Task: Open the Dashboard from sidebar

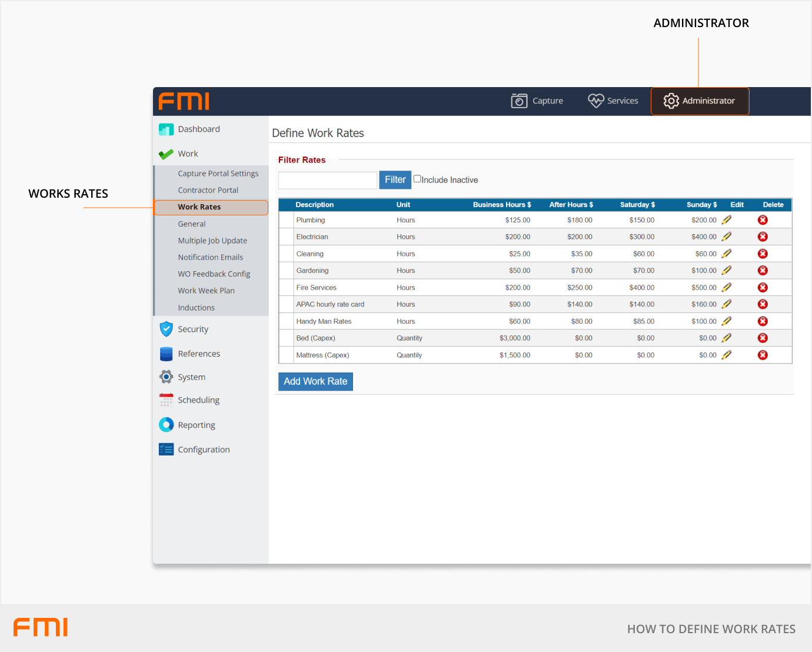Action: click(199, 129)
